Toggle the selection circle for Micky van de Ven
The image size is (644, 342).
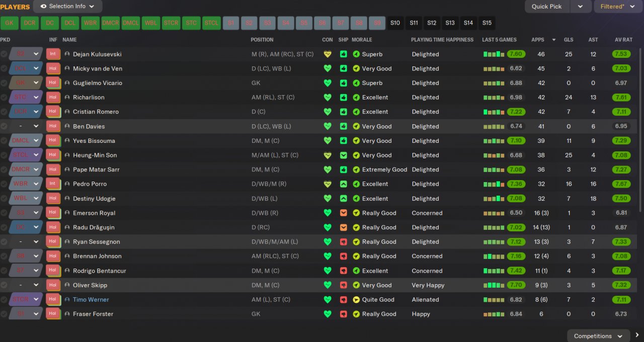click(x=4, y=68)
